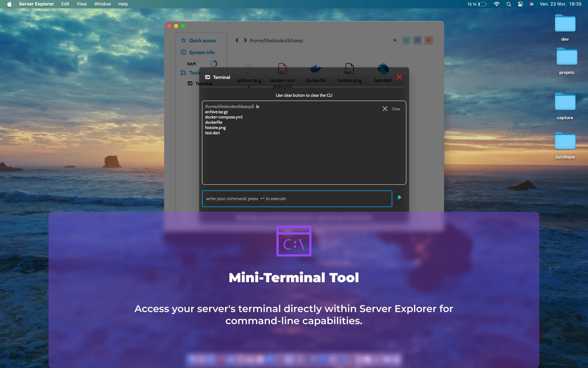Go back with the left chevron
Image resolution: width=588 pixels, height=368 pixels.
point(237,40)
